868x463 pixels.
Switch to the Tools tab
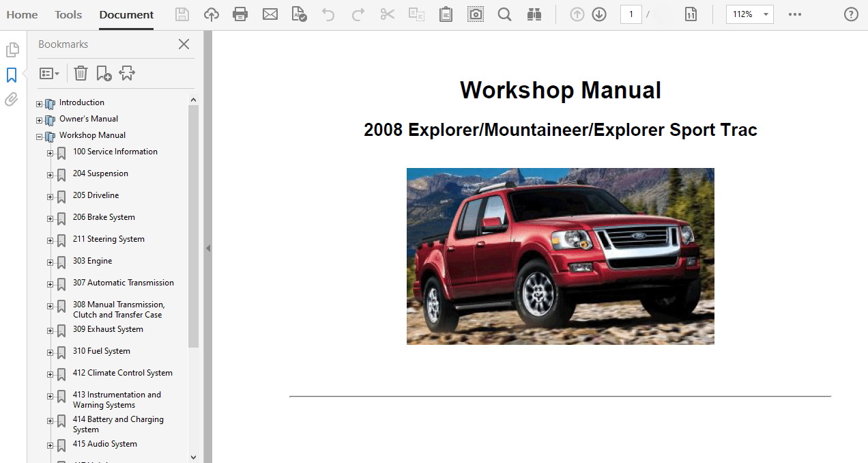coord(68,14)
